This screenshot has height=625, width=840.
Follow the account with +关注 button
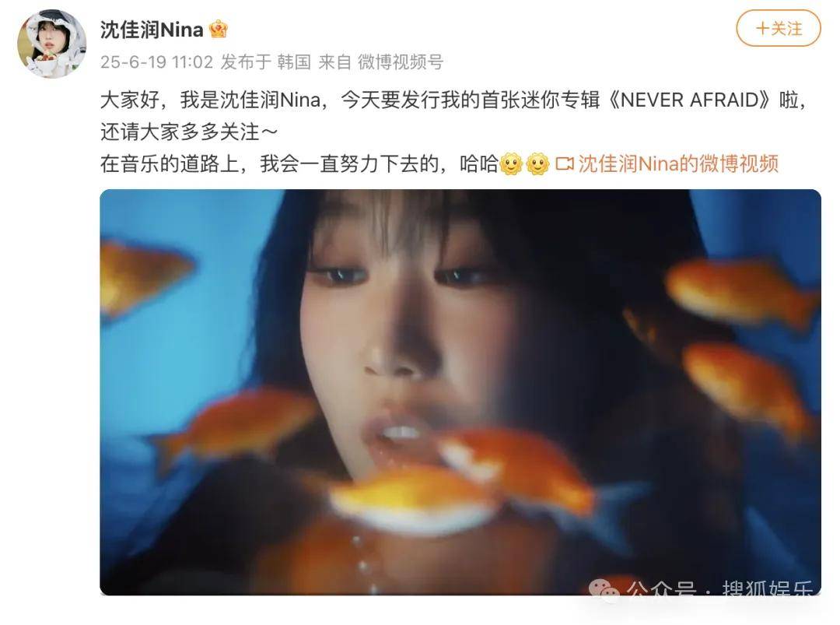tap(779, 28)
